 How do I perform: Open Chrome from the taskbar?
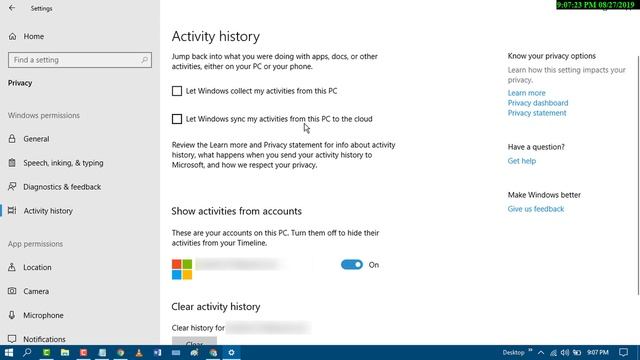point(120,353)
